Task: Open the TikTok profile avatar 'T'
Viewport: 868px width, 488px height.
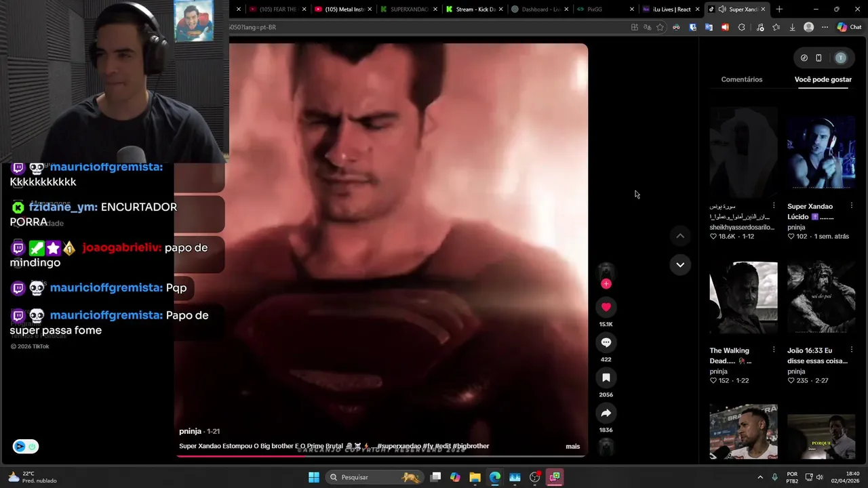Action: pyautogui.click(x=841, y=58)
